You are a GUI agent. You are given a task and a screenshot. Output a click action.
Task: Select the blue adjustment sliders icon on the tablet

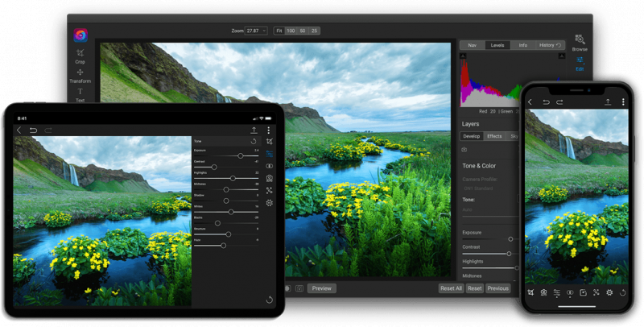pyautogui.click(x=270, y=154)
